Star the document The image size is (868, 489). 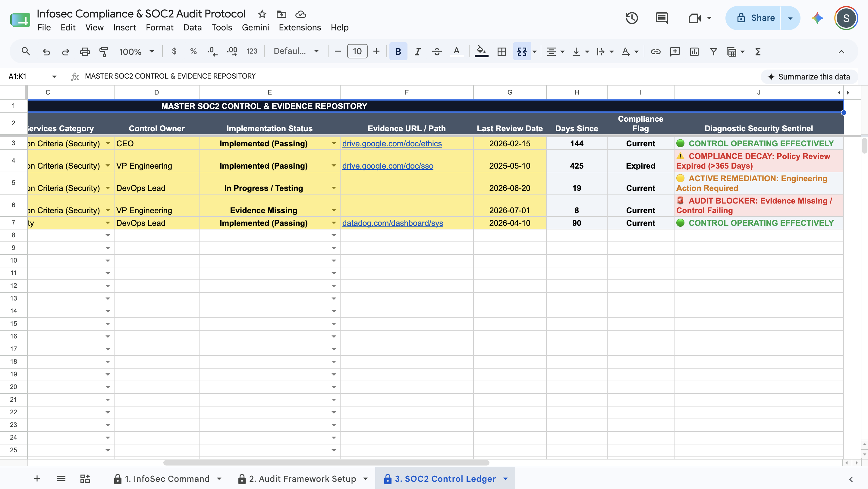point(262,14)
